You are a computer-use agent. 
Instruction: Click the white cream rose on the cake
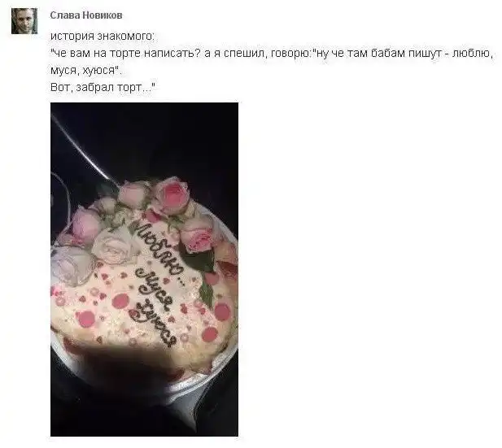click(112, 247)
